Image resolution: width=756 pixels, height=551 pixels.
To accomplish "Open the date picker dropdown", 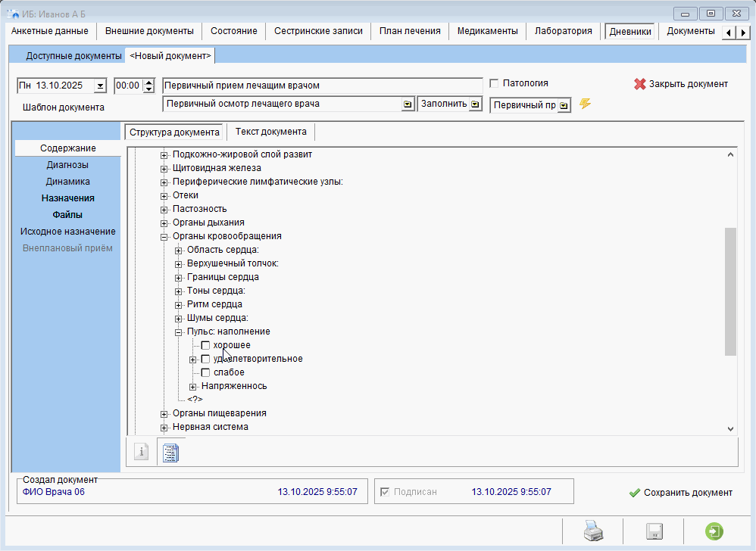I will [x=100, y=86].
